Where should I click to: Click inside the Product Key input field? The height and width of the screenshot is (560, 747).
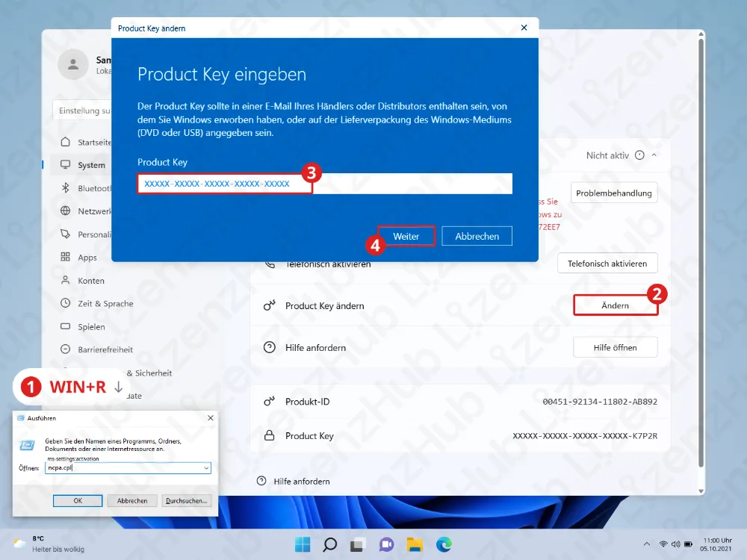coord(224,183)
